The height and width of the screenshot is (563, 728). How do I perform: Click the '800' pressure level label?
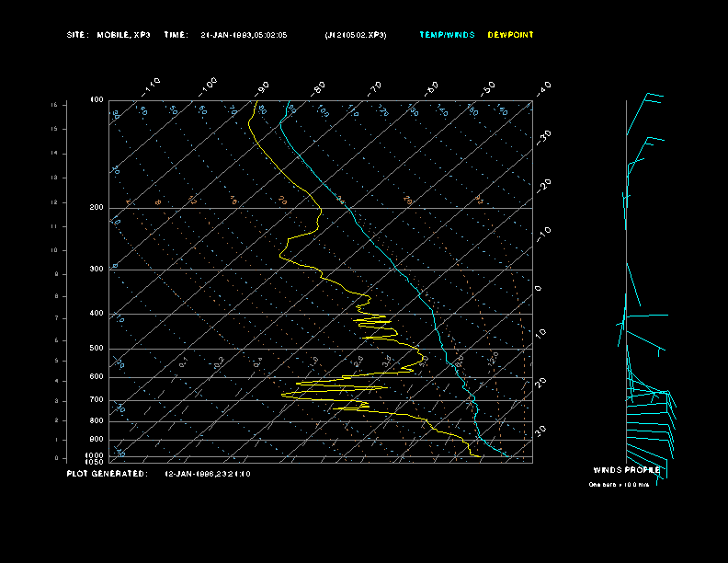click(x=97, y=420)
